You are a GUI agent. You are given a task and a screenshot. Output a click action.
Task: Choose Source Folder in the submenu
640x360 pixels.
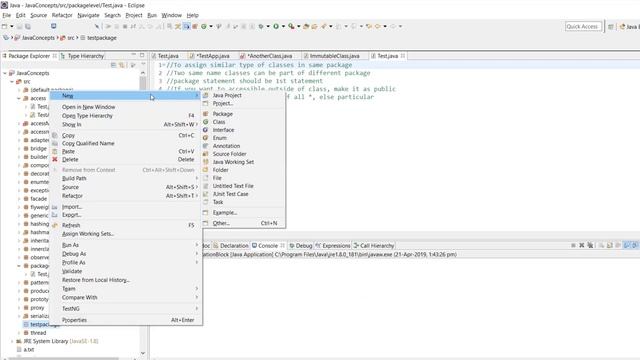pyautogui.click(x=229, y=154)
